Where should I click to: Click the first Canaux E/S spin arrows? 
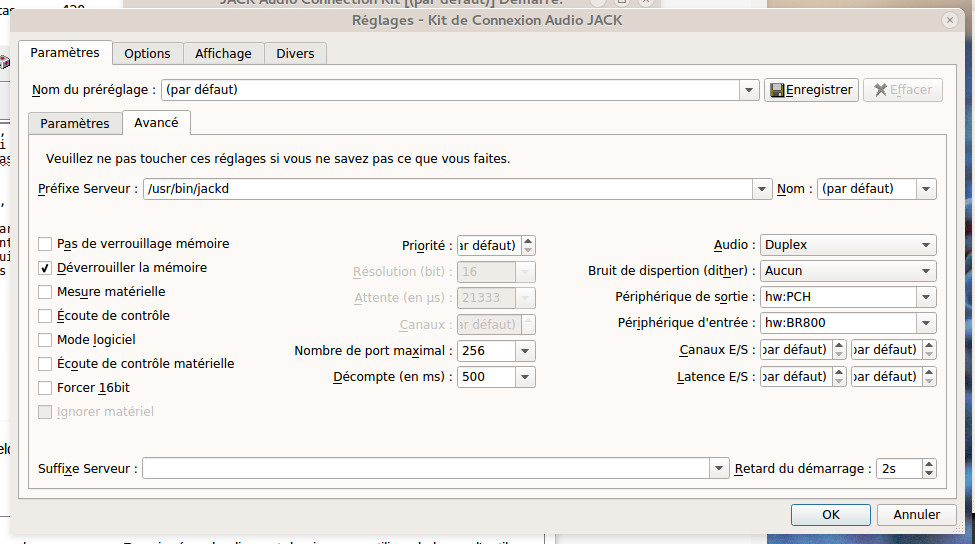[x=839, y=349]
